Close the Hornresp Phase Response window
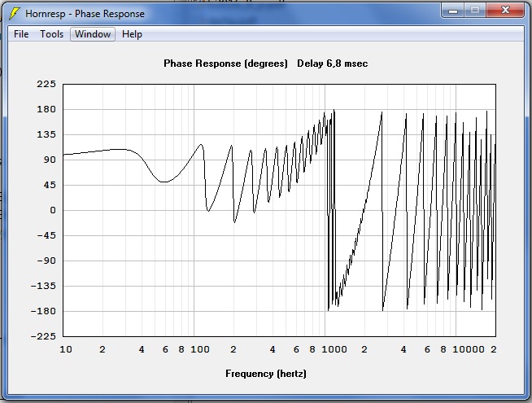532x403 pixels. (x=505, y=11)
